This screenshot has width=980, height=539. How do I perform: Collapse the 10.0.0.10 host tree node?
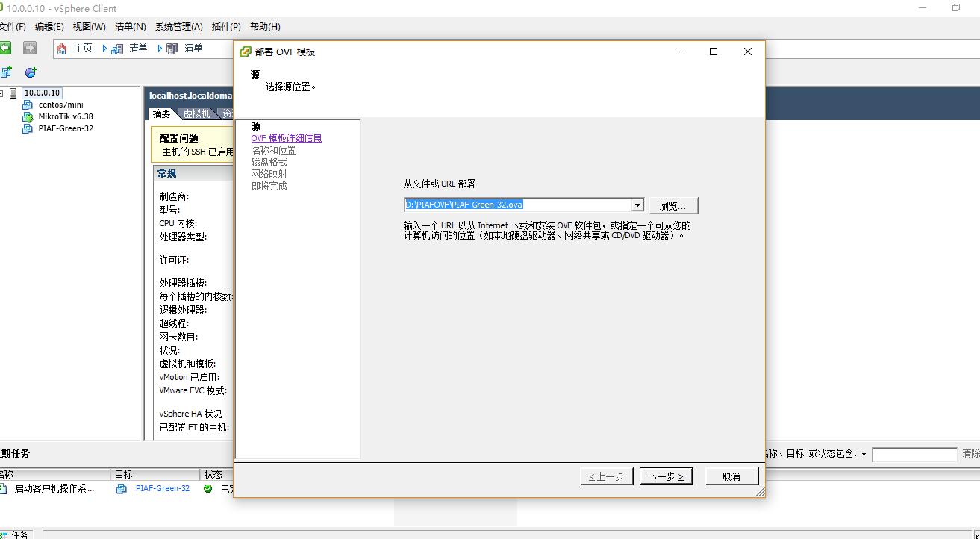pos(1,93)
